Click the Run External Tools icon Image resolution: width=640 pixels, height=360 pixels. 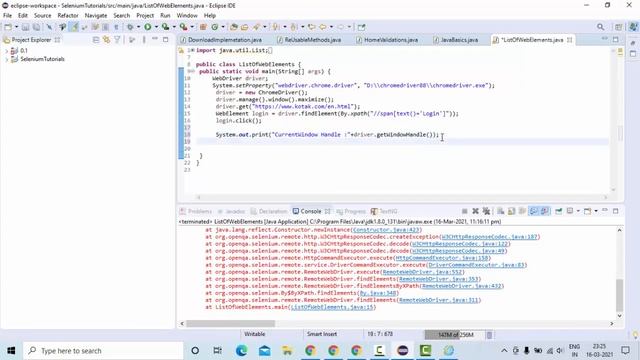point(184,27)
